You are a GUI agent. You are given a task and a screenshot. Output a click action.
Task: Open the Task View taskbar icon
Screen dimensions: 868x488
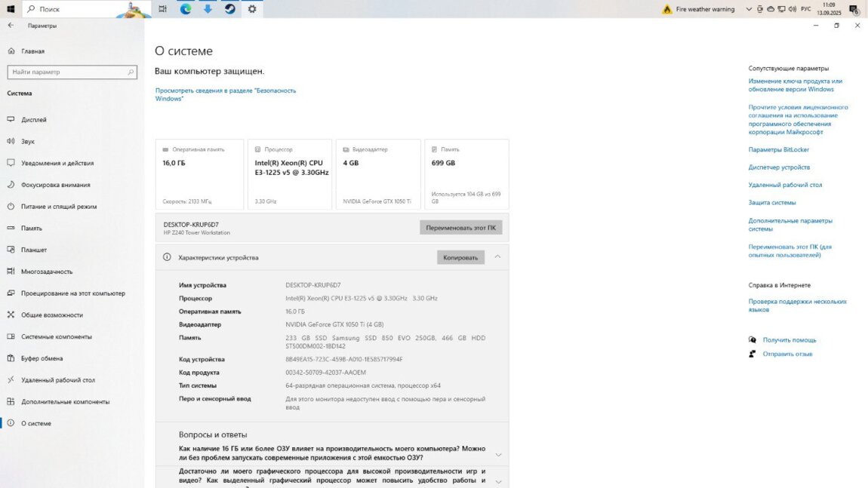[162, 9]
